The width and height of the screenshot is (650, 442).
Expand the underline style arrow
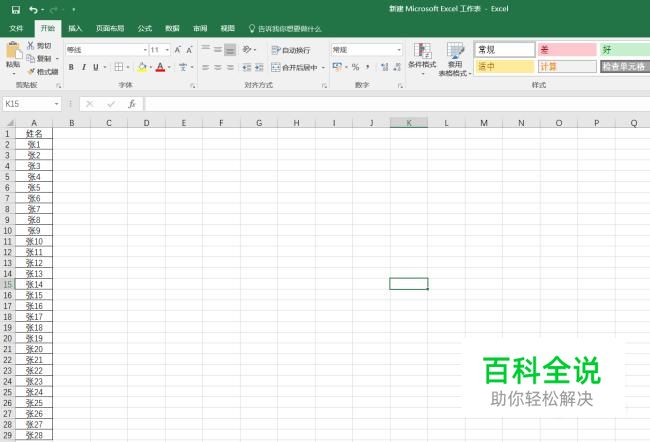tap(105, 67)
